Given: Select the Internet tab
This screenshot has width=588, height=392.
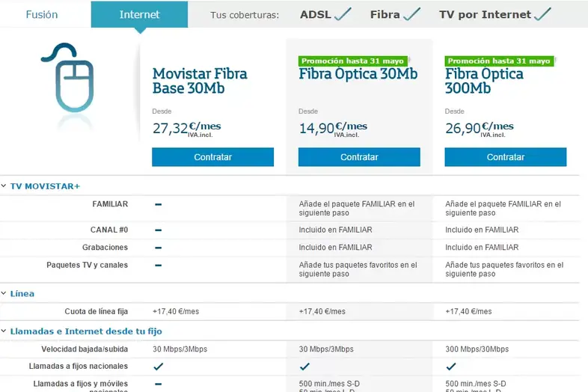Looking at the screenshot, I should point(139,14).
